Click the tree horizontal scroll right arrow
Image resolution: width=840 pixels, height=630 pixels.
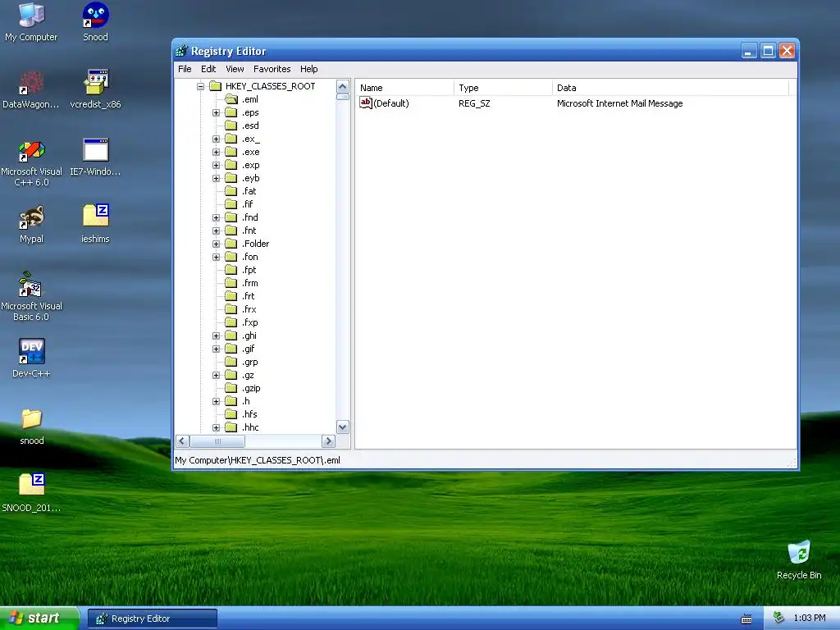pos(328,441)
